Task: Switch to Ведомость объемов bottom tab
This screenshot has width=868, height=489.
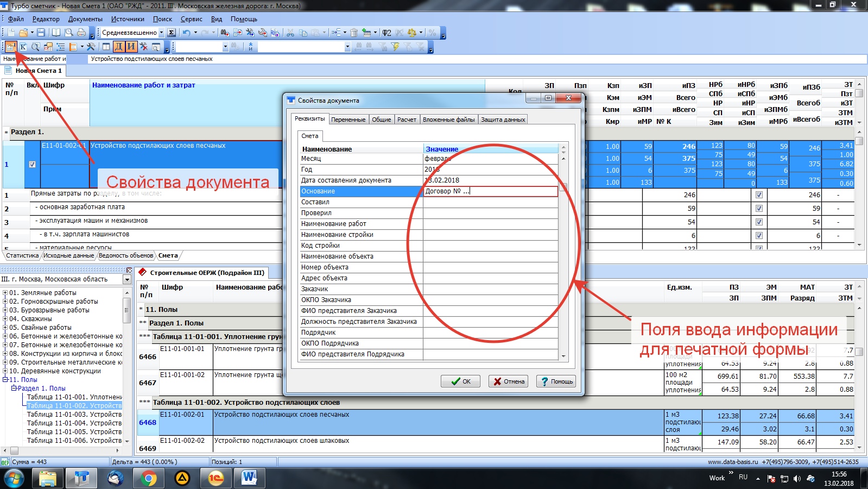Action: coord(126,255)
